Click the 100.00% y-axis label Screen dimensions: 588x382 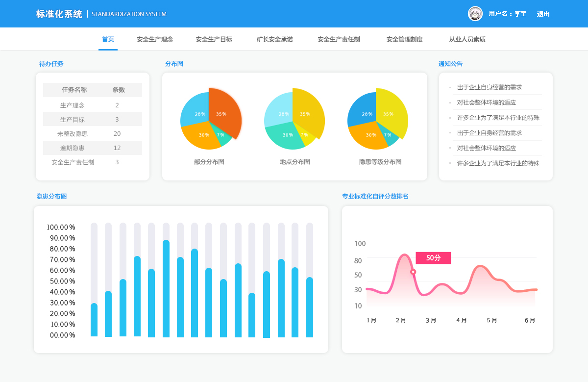61,227
